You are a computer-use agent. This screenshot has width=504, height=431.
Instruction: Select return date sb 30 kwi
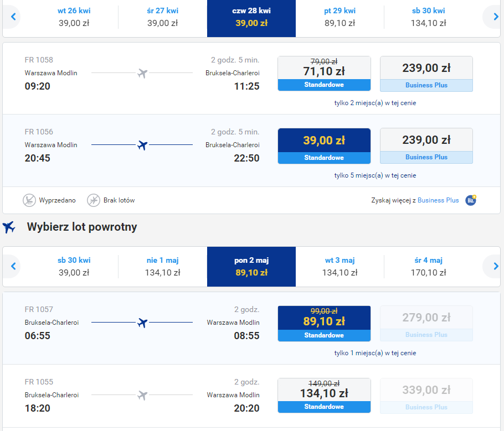point(74,267)
